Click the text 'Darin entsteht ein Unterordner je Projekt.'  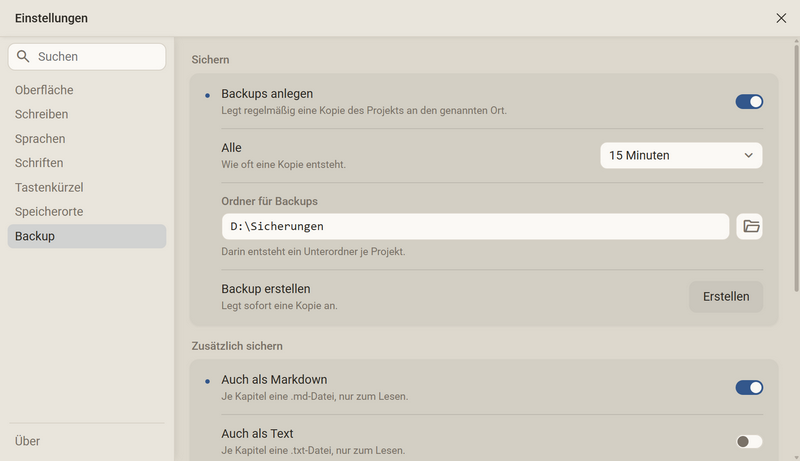[313, 251]
